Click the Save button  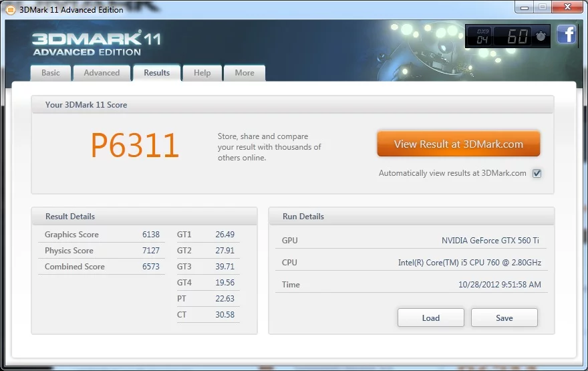click(504, 318)
